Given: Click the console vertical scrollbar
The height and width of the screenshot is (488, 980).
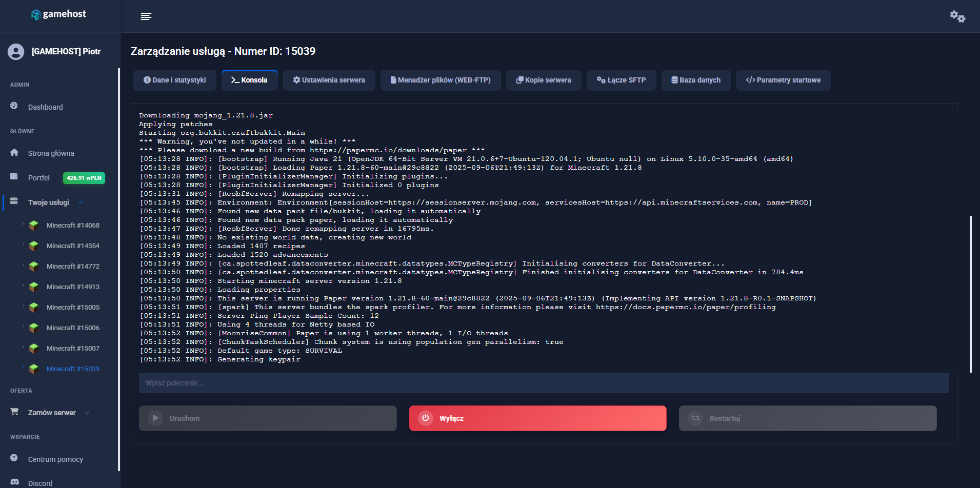Looking at the screenshot, I should tap(970, 294).
